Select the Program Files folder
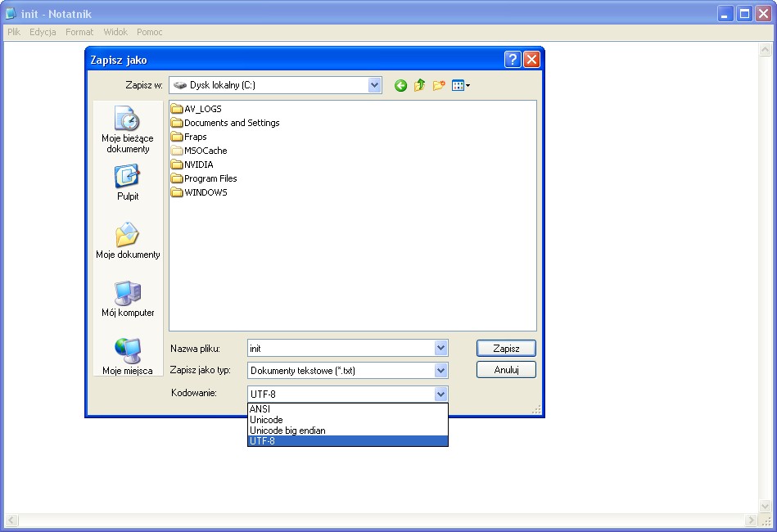Image resolution: width=777 pixels, height=532 pixels. pyautogui.click(x=210, y=178)
